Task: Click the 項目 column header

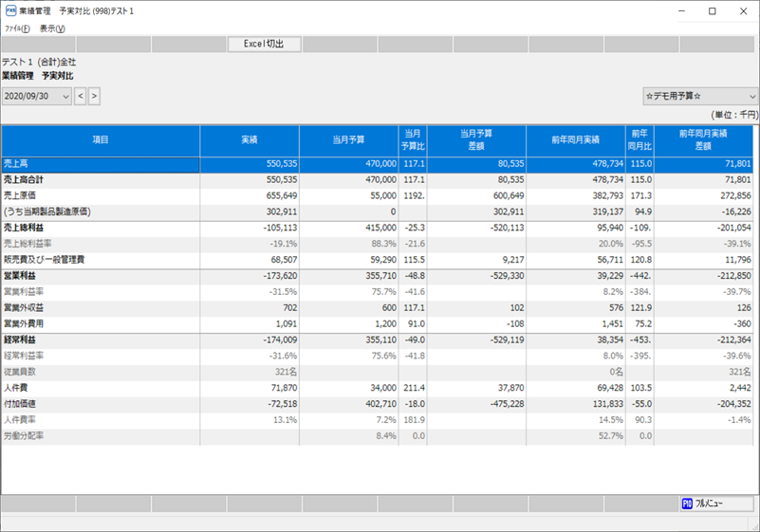Action: [x=101, y=140]
